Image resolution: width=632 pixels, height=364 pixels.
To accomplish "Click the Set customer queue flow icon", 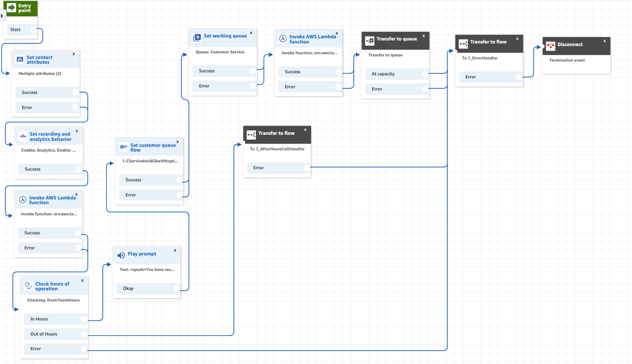I will coord(123,147).
